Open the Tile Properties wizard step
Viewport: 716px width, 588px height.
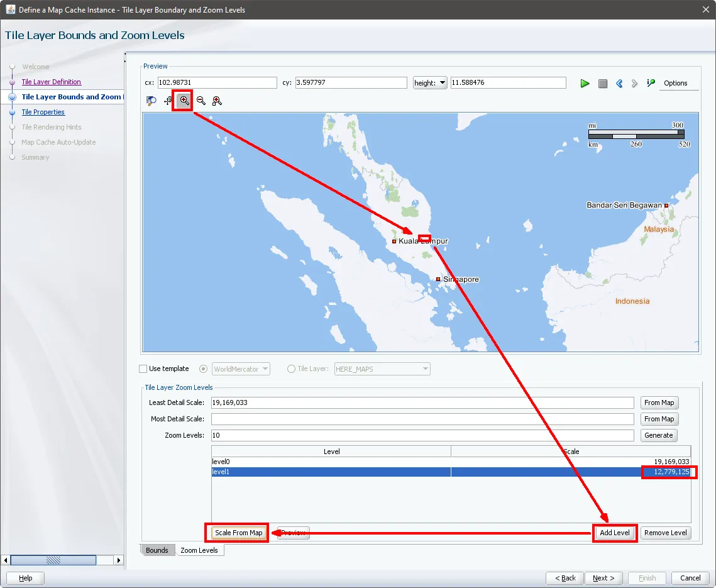click(x=43, y=112)
